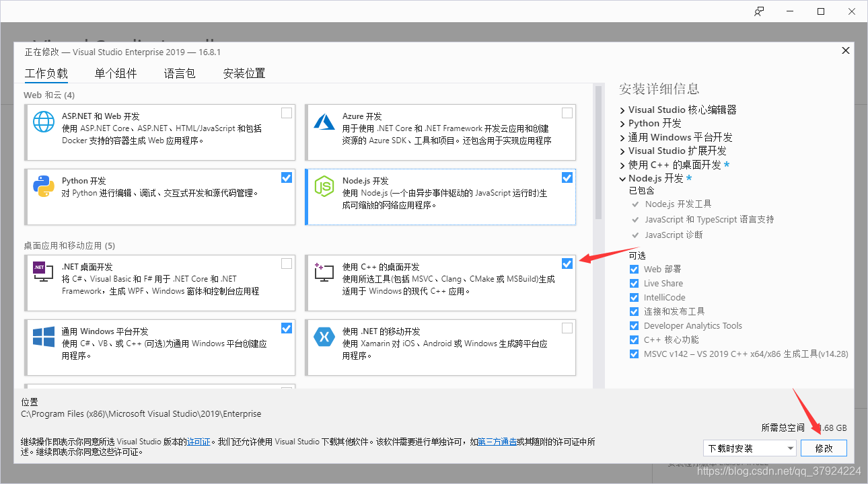
Task: Uncheck the C++ 核心功能 optional component
Action: pyautogui.click(x=634, y=339)
